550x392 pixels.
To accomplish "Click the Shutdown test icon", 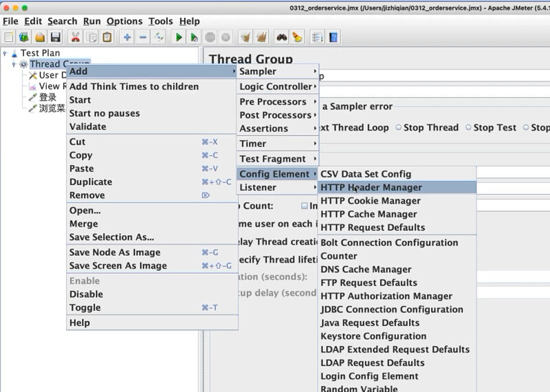I will [226, 37].
